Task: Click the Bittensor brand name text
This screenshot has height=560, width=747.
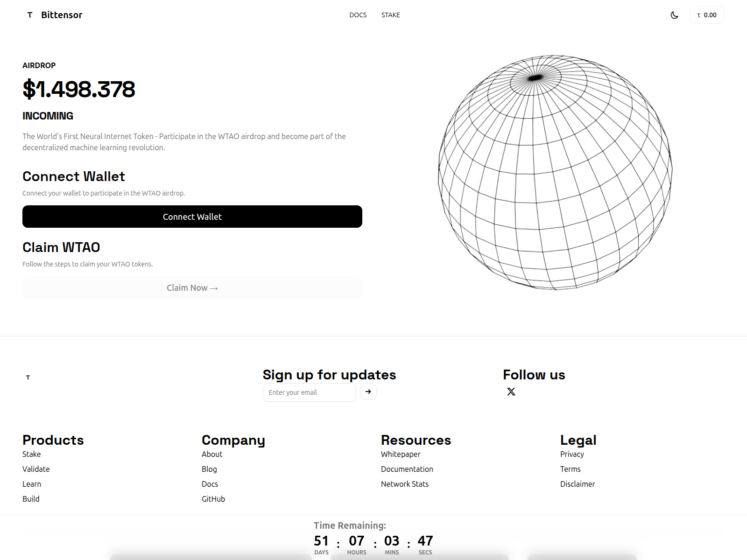Action: 62,15
